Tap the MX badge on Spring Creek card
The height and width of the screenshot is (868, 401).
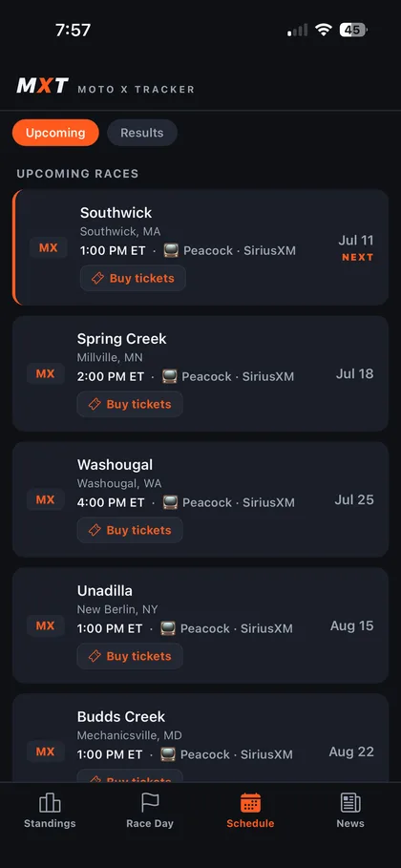(46, 373)
